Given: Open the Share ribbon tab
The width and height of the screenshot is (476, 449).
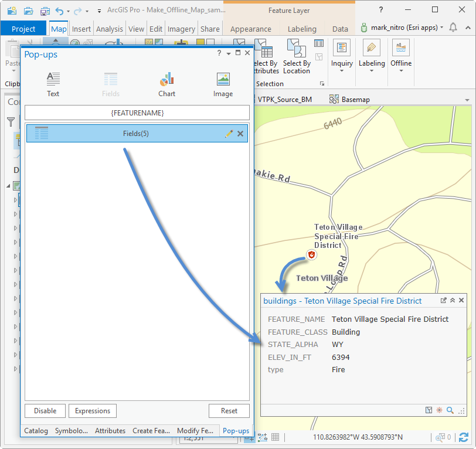Looking at the screenshot, I should coord(210,29).
